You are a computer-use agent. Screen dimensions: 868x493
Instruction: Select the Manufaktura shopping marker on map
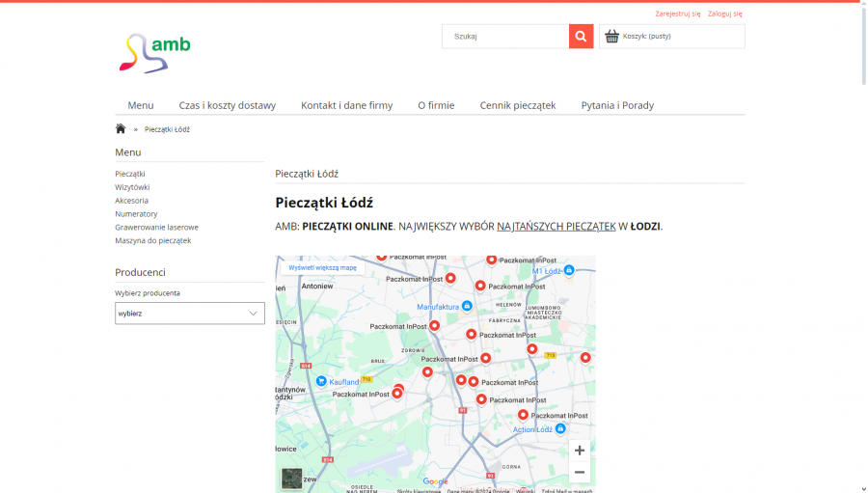[x=467, y=306]
